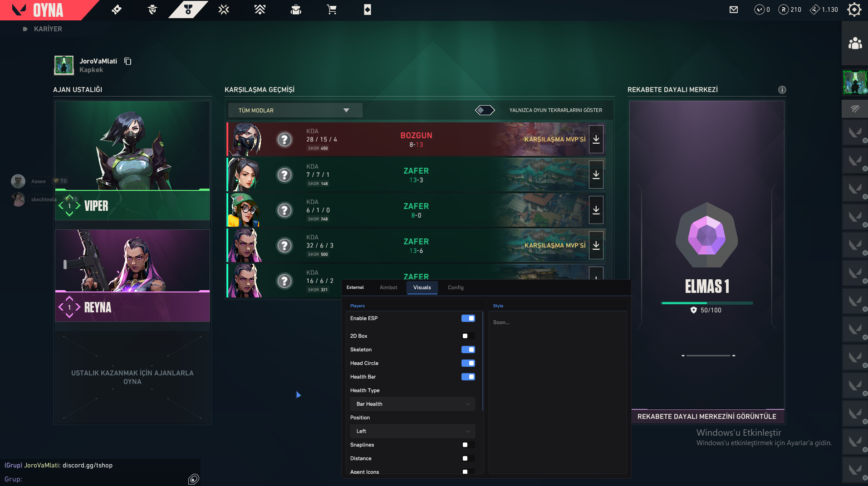Screen dimensions: 868x486
Task: Open the mail inbox icon
Action: [734, 10]
